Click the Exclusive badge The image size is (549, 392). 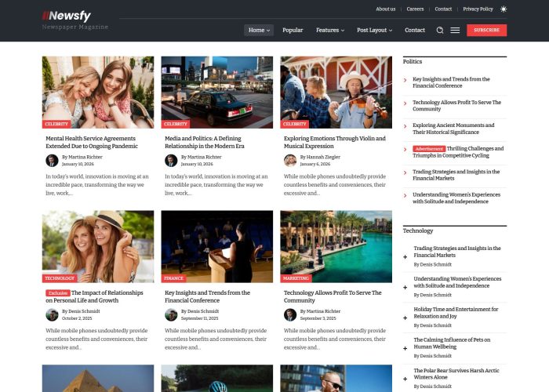pos(58,293)
